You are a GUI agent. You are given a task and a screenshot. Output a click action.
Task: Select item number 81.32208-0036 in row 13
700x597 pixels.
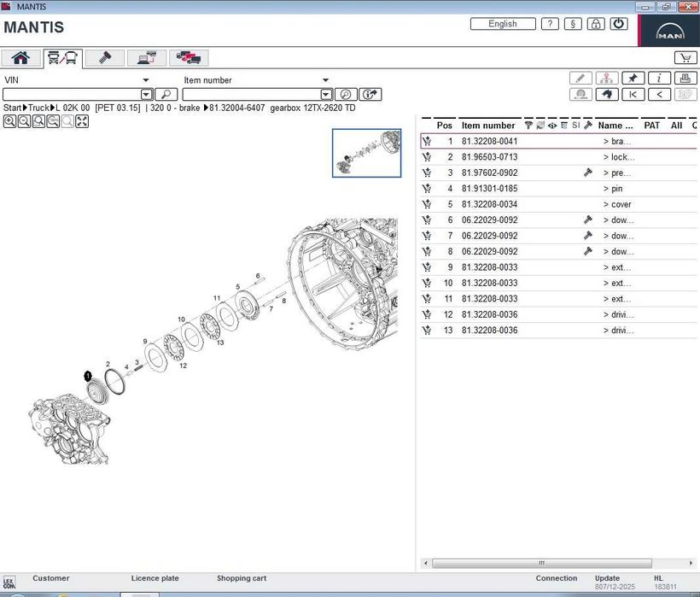click(490, 331)
